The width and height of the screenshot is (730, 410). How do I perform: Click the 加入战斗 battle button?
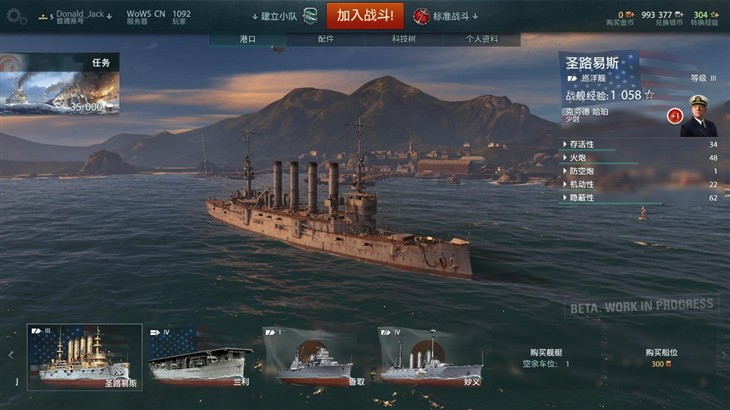point(365,16)
